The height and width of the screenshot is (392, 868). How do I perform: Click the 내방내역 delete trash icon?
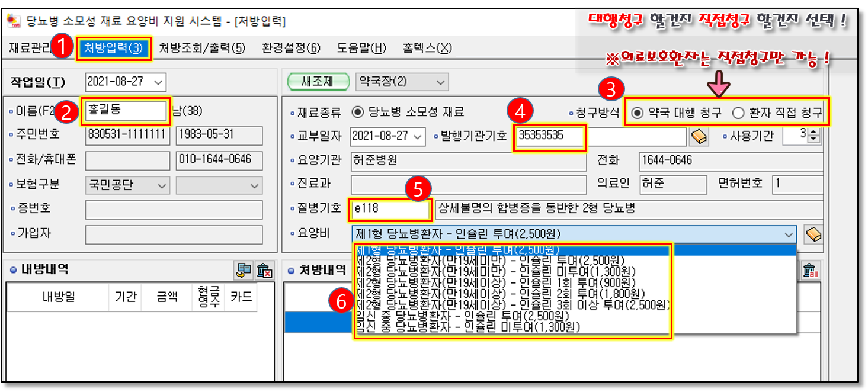[x=264, y=271]
